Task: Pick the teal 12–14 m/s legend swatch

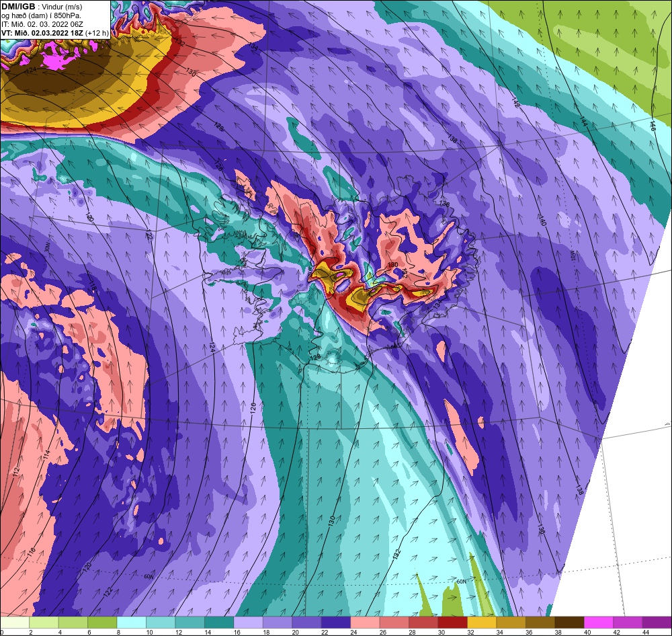Action: 190,623
